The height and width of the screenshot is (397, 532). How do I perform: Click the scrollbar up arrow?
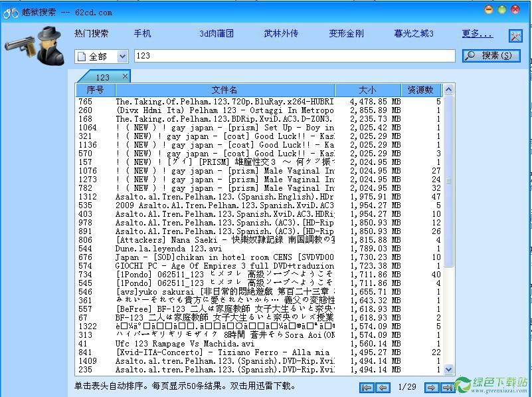(448, 90)
